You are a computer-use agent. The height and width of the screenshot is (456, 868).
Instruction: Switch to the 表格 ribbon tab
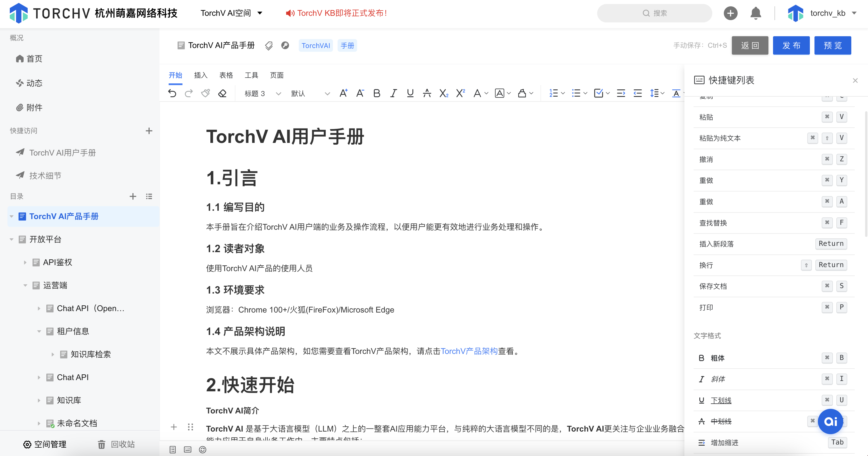tap(226, 75)
